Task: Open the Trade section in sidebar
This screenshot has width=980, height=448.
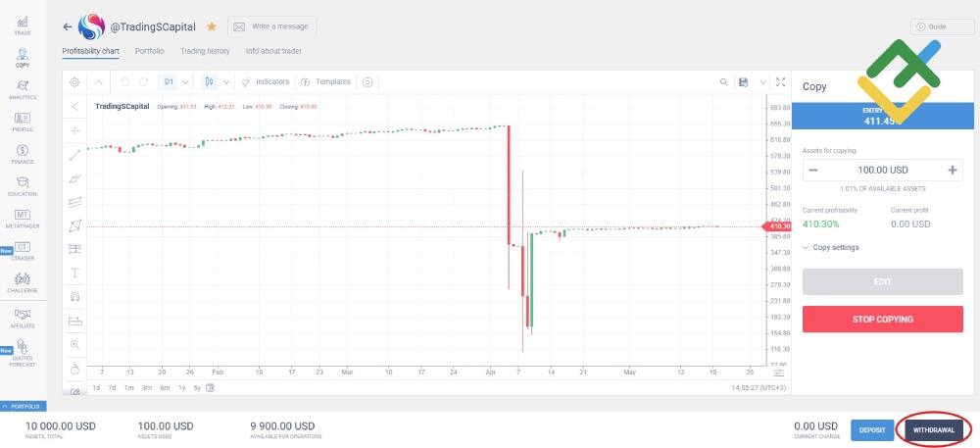Action: 23,25
